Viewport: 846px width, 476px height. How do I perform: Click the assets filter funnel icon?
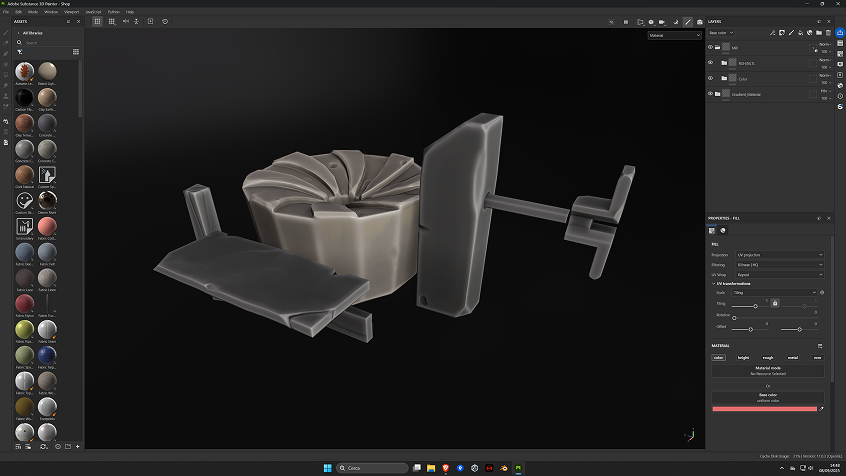coord(20,52)
